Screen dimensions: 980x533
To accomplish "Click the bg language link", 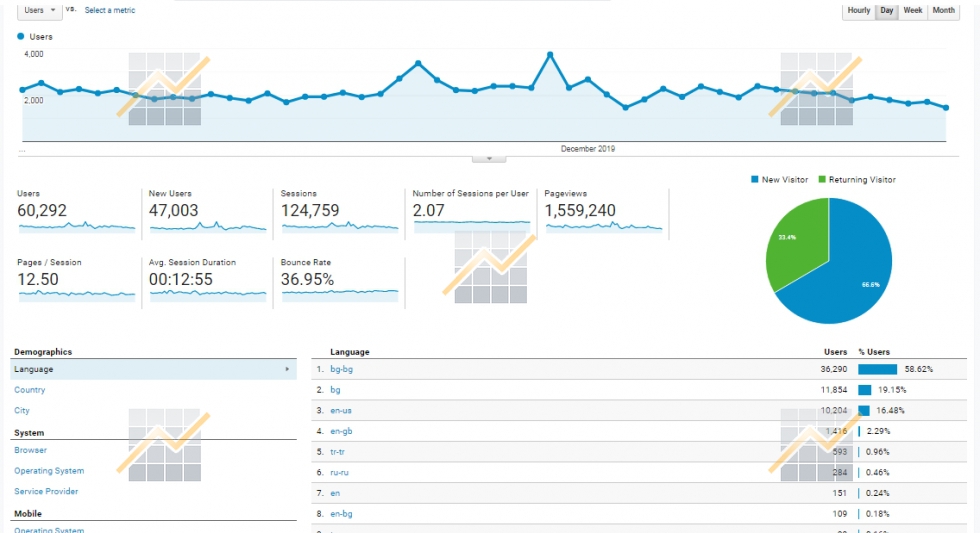I will pyautogui.click(x=335, y=390).
